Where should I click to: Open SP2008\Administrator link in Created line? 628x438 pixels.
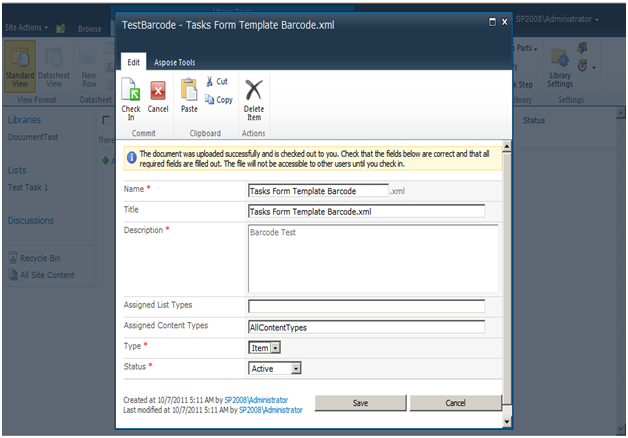[x=256, y=400]
